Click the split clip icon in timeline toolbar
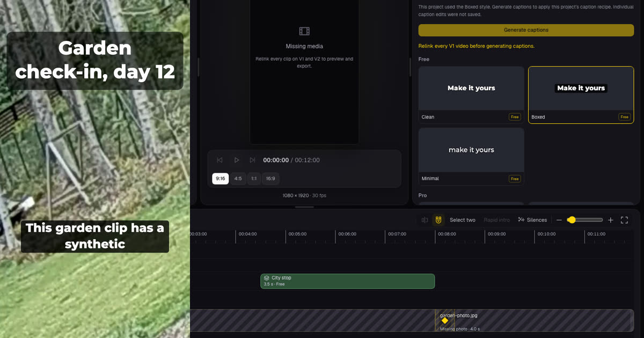This screenshot has width=644, height=338. pyautogui.click(x=425, y=220)
